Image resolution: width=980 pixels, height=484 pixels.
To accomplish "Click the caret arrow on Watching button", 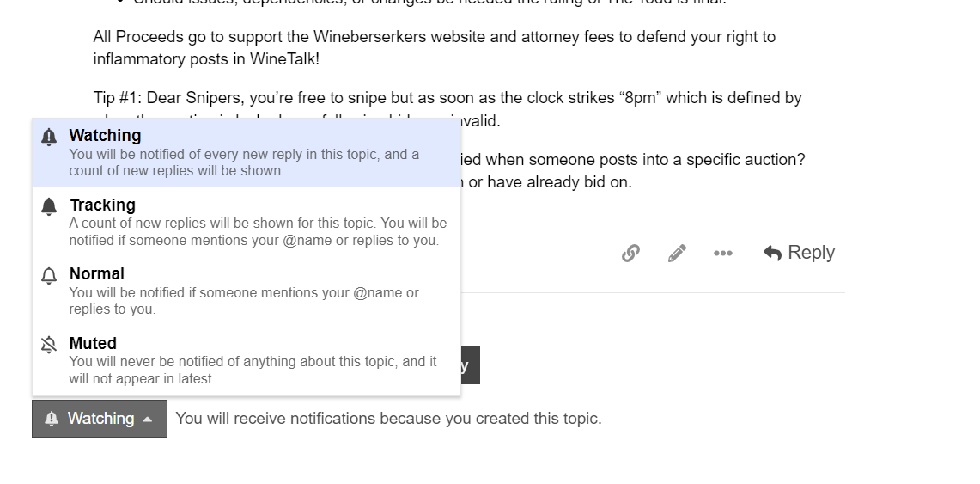I will (148, 420).
